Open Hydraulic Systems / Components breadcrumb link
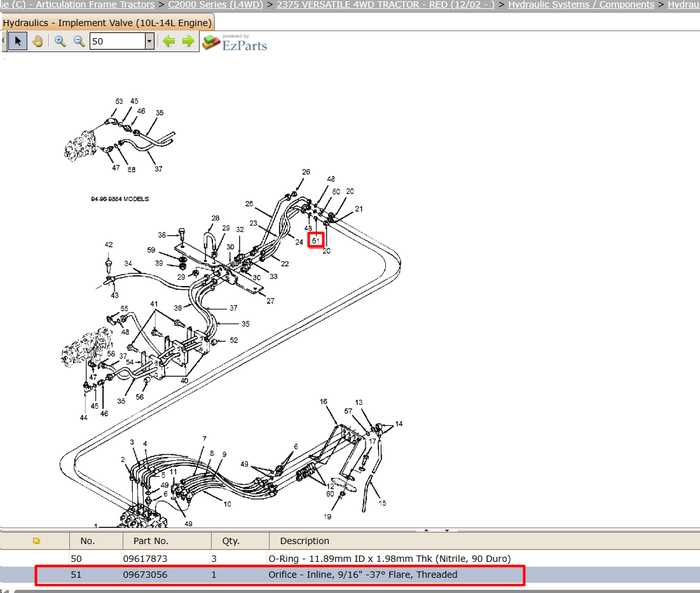700x593 pixels. click(581, 4)
